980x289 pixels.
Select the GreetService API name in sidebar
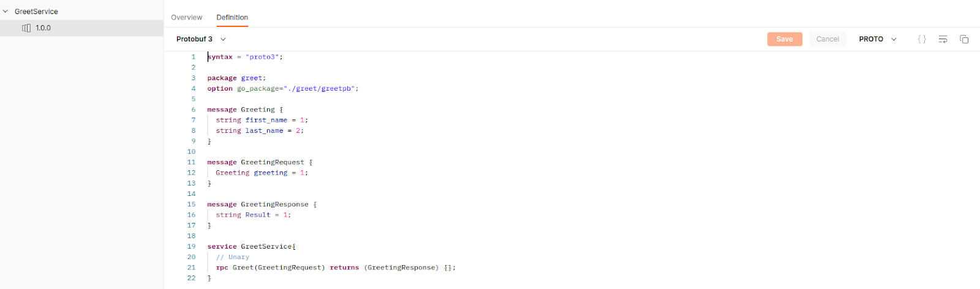[36, 12]
